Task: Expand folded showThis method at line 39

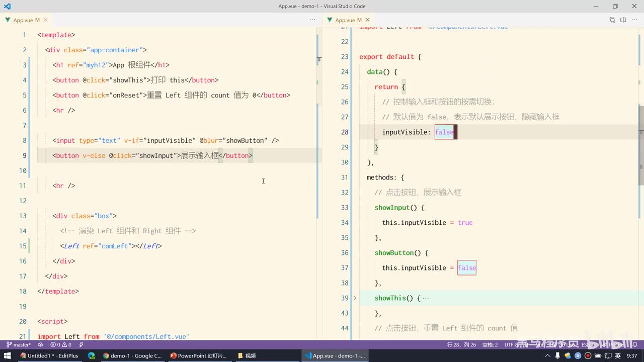Action: pos(355,298)
